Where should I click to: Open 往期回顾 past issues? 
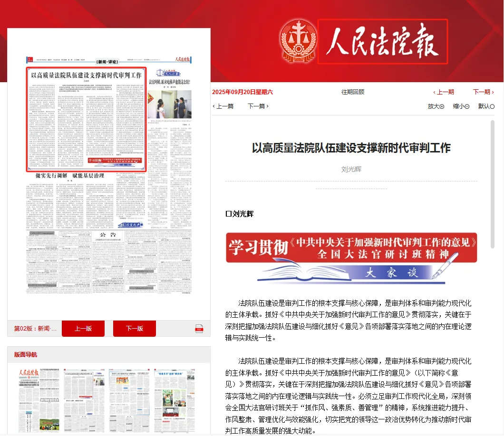click(353, 92)
